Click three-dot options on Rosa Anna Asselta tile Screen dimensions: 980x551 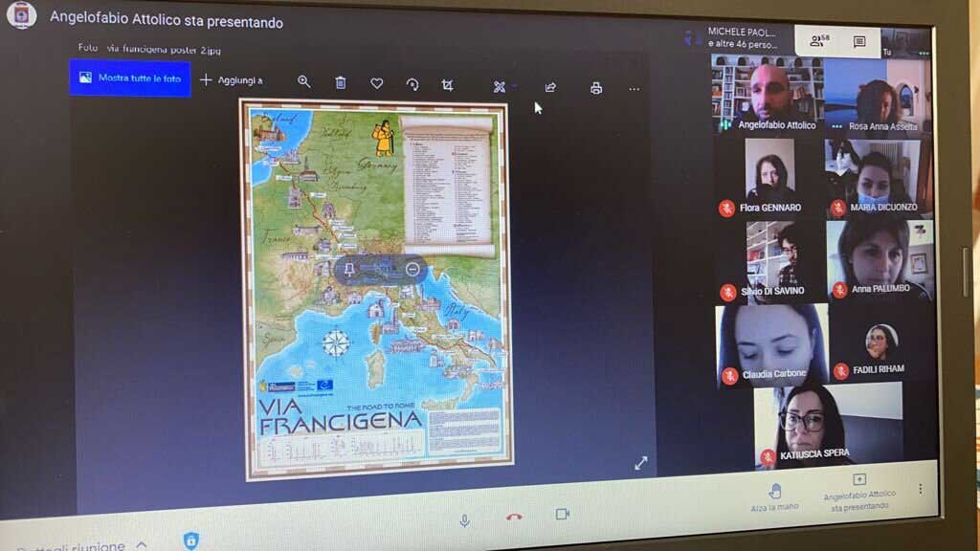[836, 126]
